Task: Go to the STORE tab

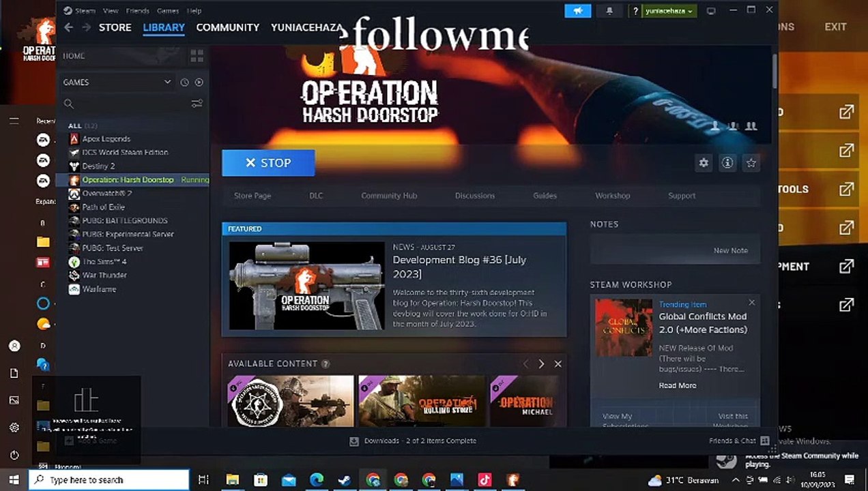Action: pyautogui.click(x=115, y=27)
